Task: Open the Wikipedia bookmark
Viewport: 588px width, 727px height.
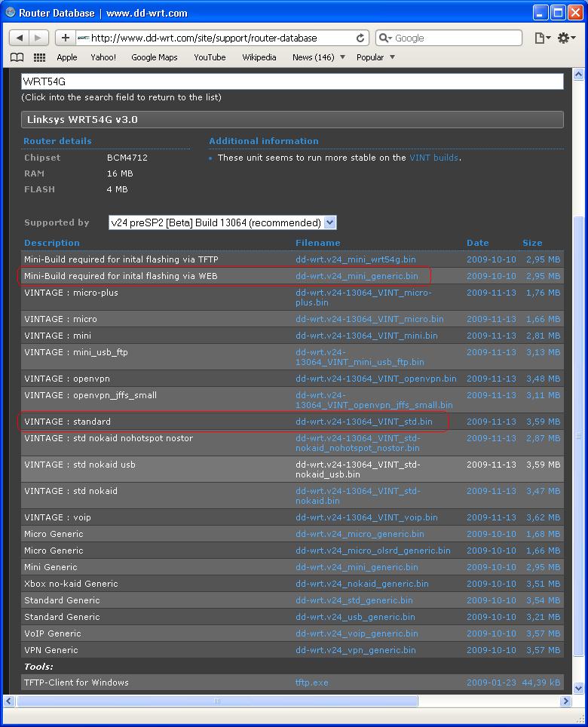Action: point(259,57)
